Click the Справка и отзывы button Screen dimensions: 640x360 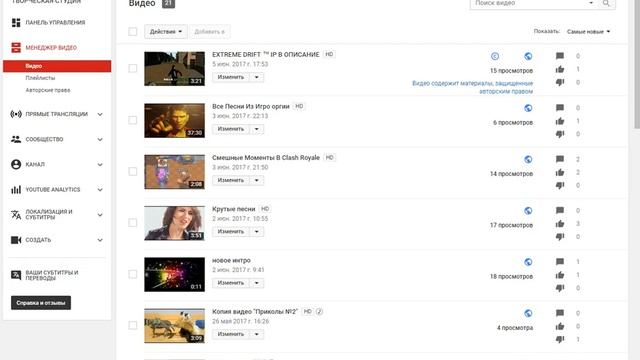pos(41,303)
